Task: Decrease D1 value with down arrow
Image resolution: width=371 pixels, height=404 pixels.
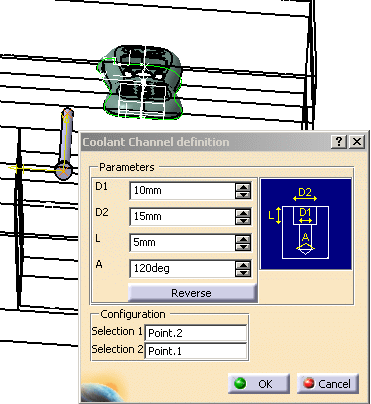Action: coord(243,195)
